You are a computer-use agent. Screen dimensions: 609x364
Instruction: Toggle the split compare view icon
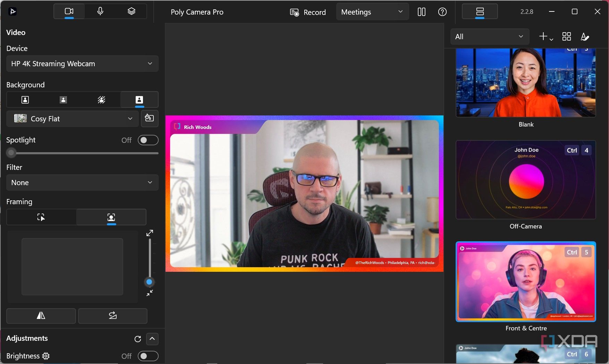click(x=422, y=12)
